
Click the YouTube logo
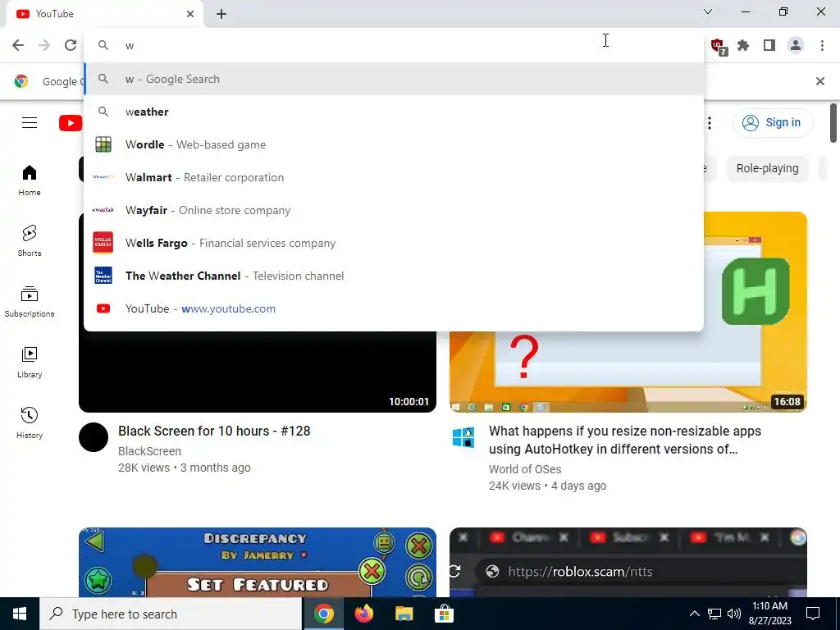coord(71,123)
